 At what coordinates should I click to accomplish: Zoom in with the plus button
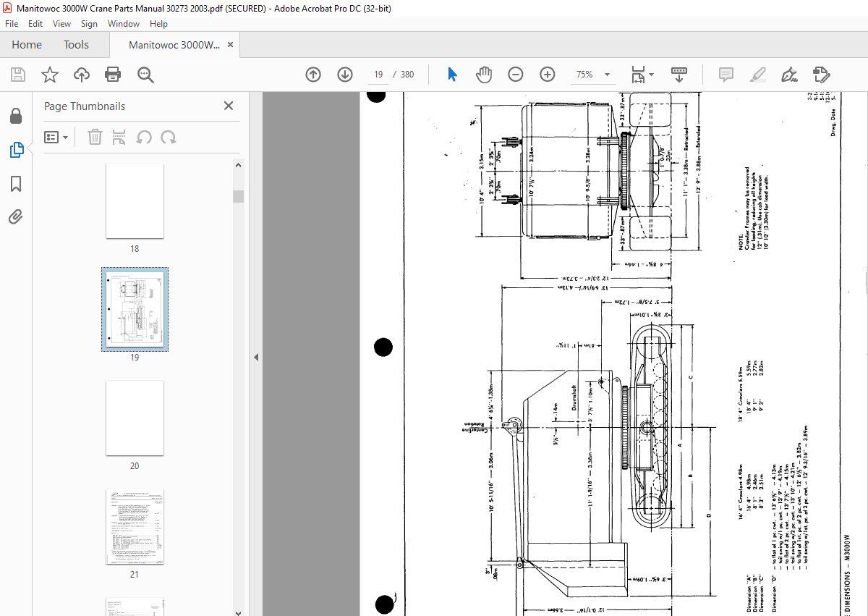548,75
